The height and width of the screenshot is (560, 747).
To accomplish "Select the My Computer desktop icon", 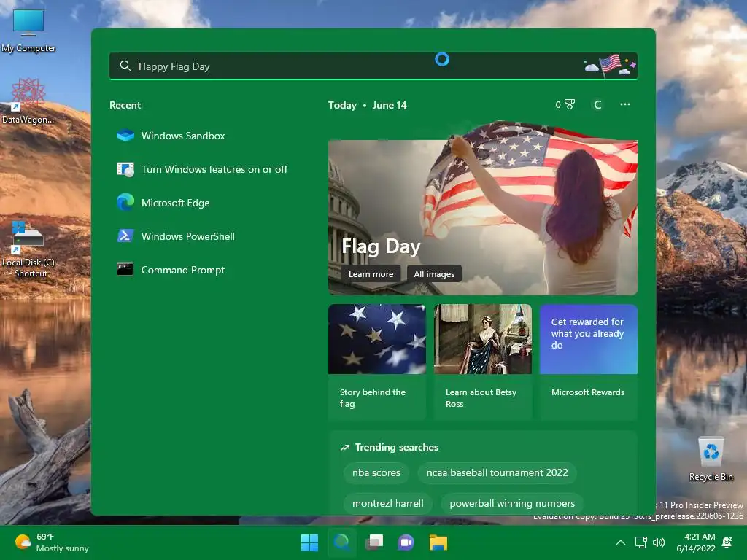I will click(28, 30).
